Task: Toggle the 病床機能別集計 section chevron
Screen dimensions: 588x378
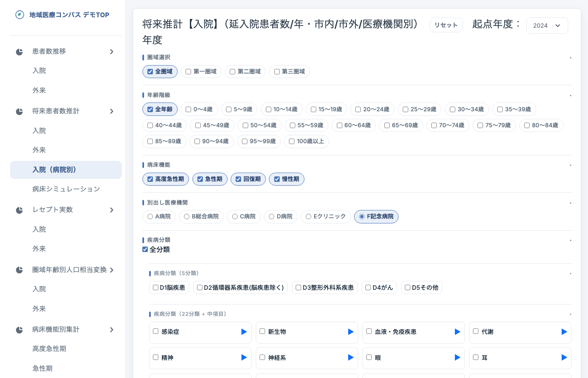Action: click(x=112, y=330)
